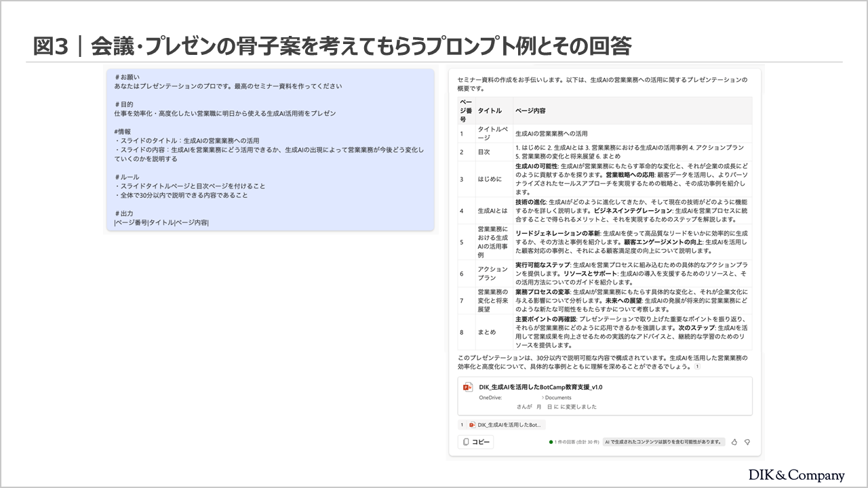Click the '#出力' heading in the prompt box
This screenshot has width=868, height=488.
point(124,213)
